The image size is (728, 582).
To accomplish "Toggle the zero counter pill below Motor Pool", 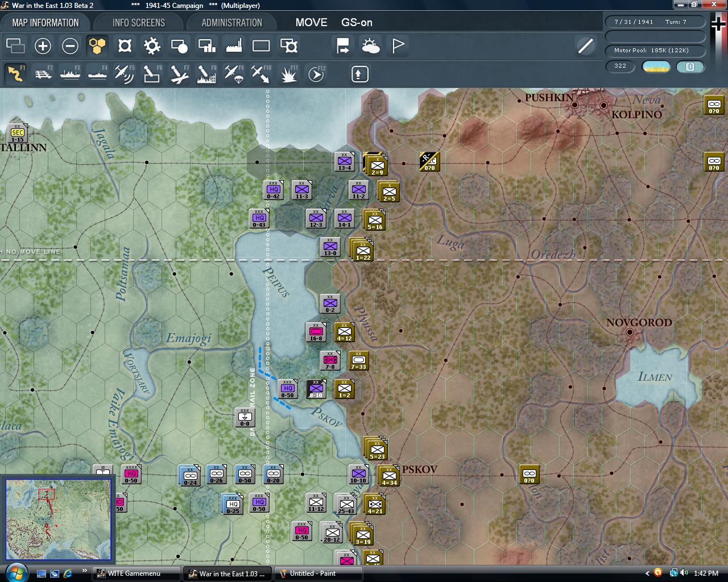I will 690,67.
